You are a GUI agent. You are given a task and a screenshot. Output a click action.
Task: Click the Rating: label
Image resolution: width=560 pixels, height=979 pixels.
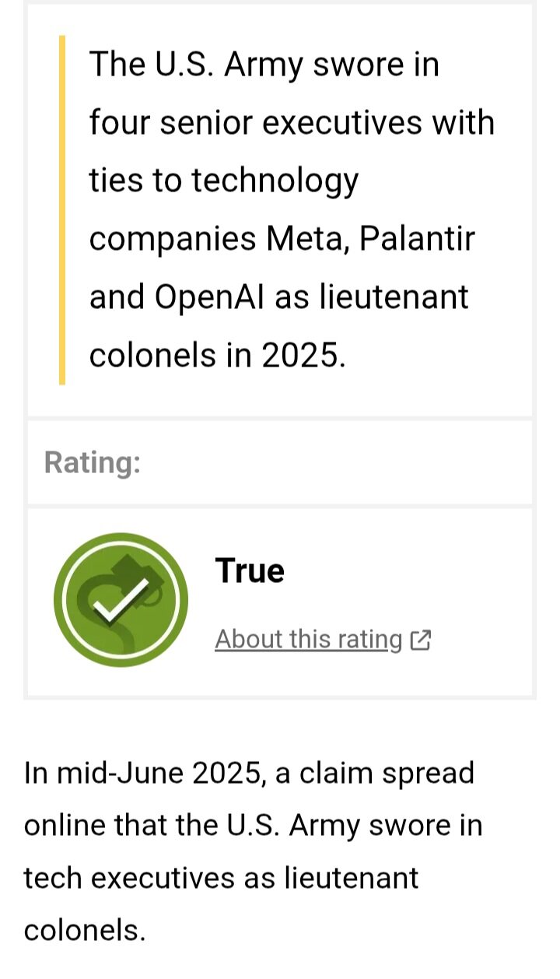click(93, 462)
